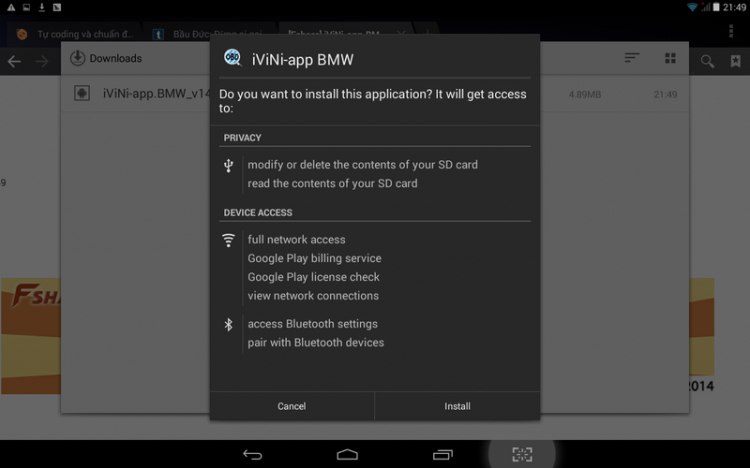Tap the screenshot capture button in navigation bar

pyautogui.click(x=522, y=454)
